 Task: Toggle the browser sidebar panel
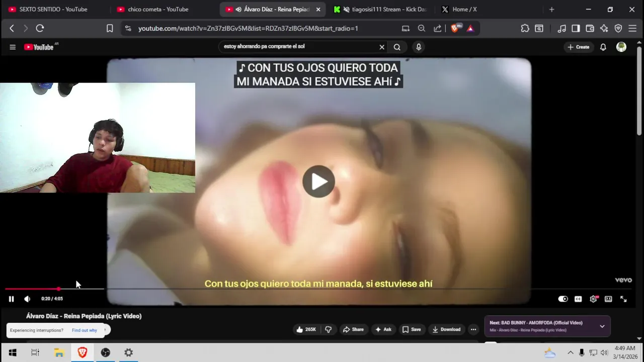(x=576, y=29)
